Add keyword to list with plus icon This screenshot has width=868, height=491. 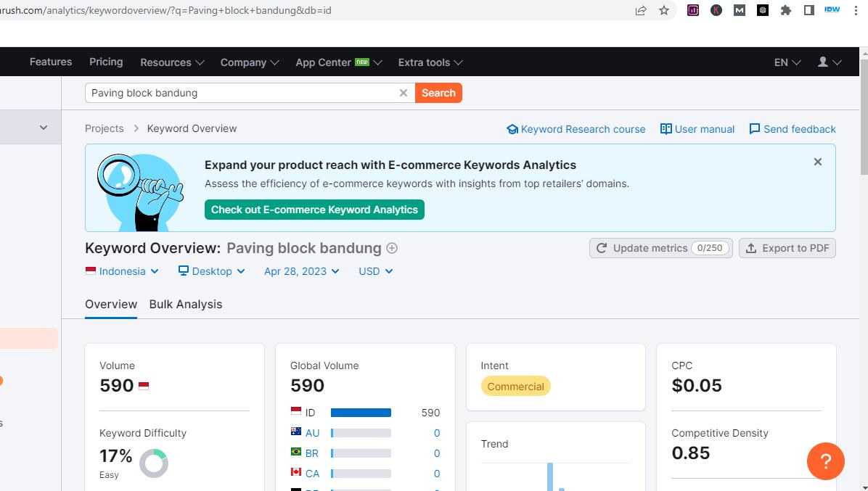pos(392,248)
